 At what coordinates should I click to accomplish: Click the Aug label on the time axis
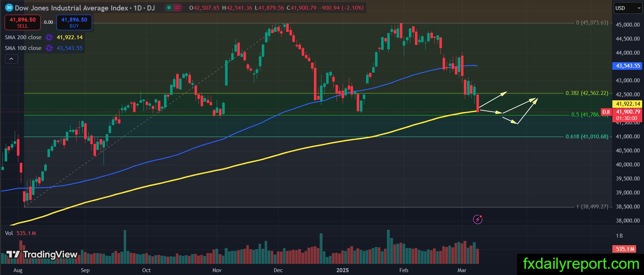tap(18, 270)
